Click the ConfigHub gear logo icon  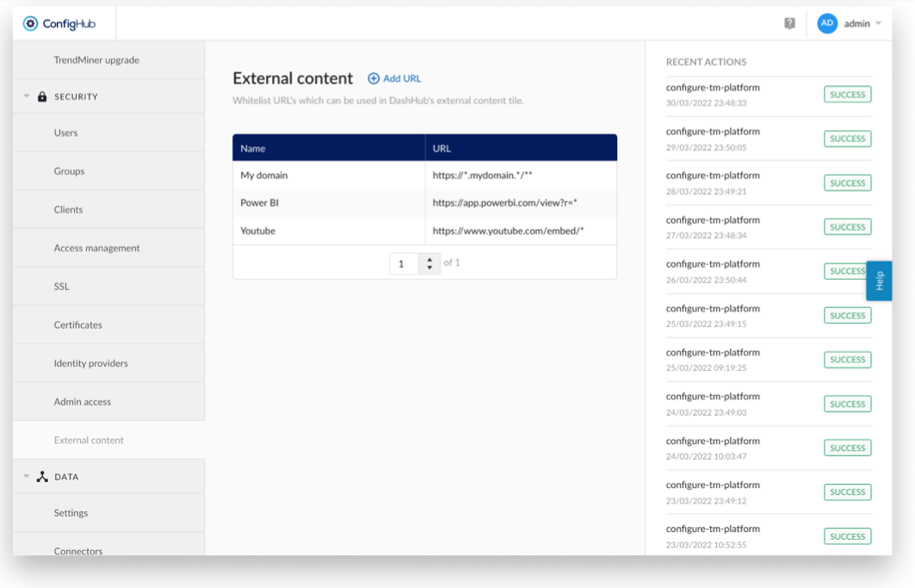(30, 24)
